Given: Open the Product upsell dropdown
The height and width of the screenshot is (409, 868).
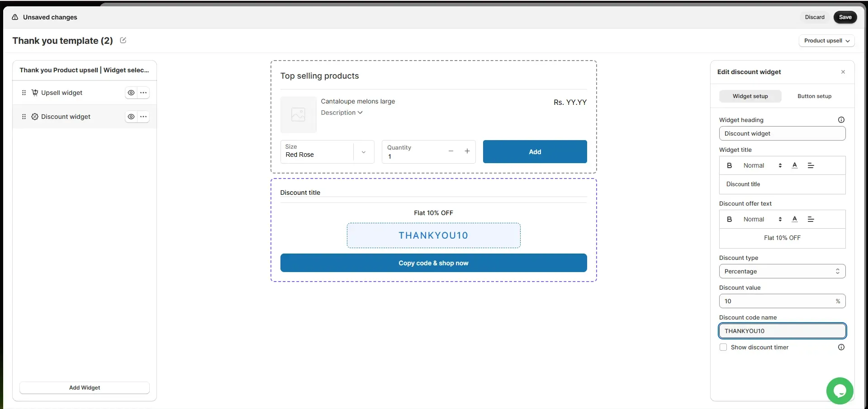Looking at the screenshot, I should click(826, 41).
